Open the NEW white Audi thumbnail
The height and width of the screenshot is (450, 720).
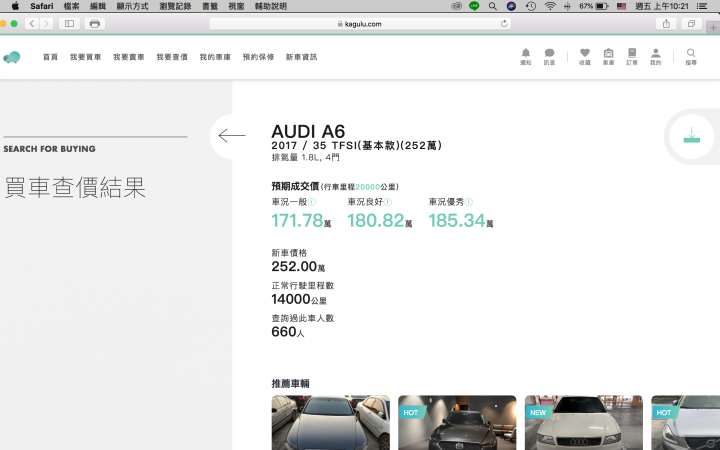[x=584, y=422]
